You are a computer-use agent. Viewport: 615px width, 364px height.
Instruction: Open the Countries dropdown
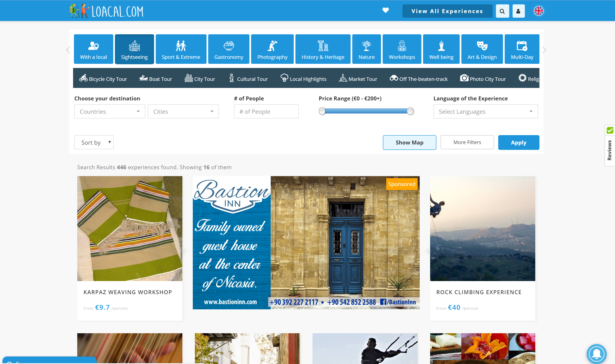coord(110,111)
